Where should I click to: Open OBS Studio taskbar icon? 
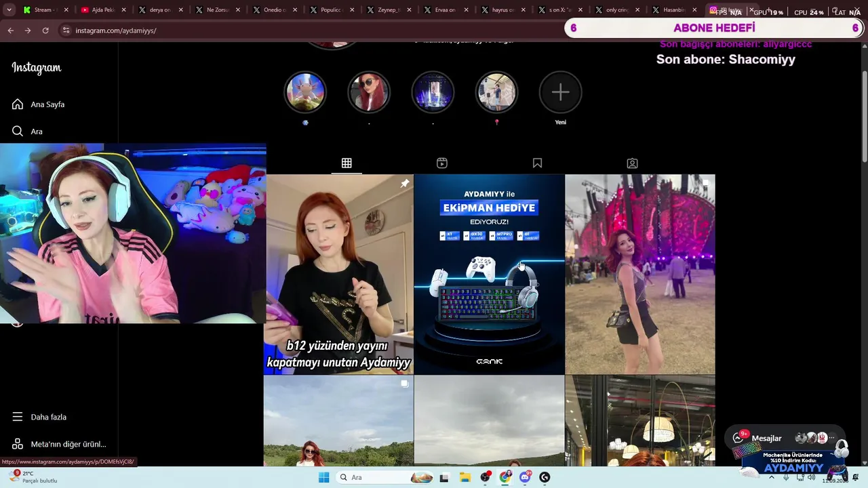(485, 477)
